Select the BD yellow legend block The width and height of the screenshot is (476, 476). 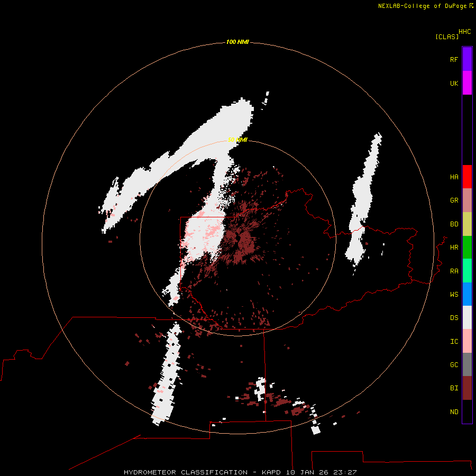point(467,224)
